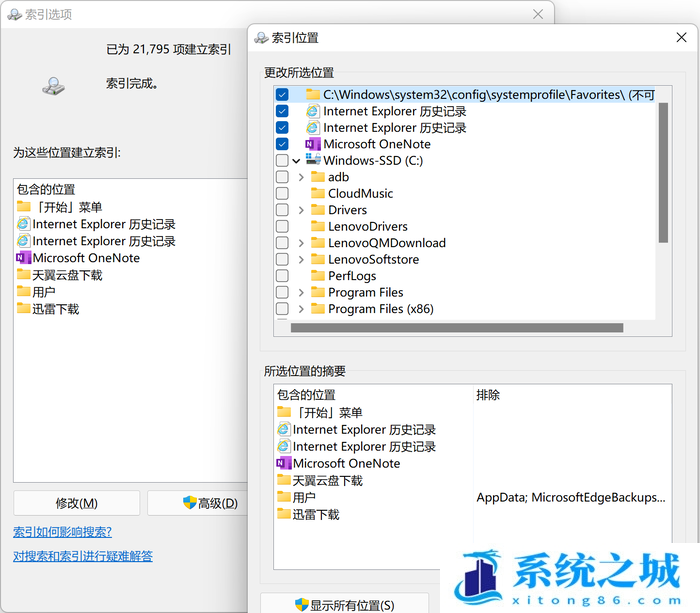Click the CloudMusic folder icon
Viewport: 700px width, 613px height.
(x=318, y=193)
